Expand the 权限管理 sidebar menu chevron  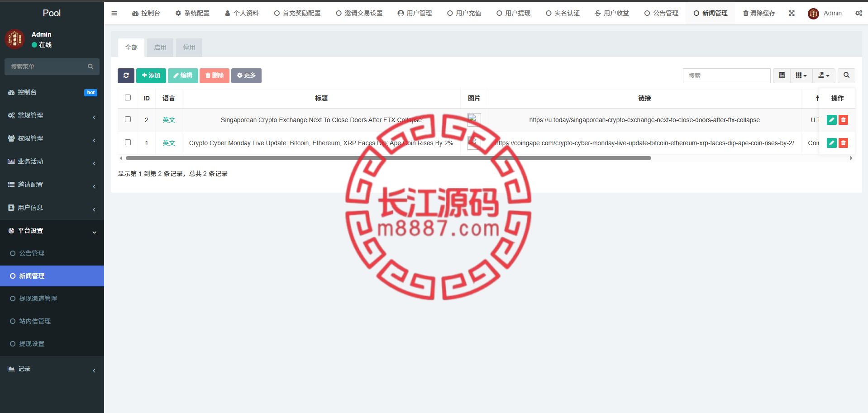tap(94, 140)
